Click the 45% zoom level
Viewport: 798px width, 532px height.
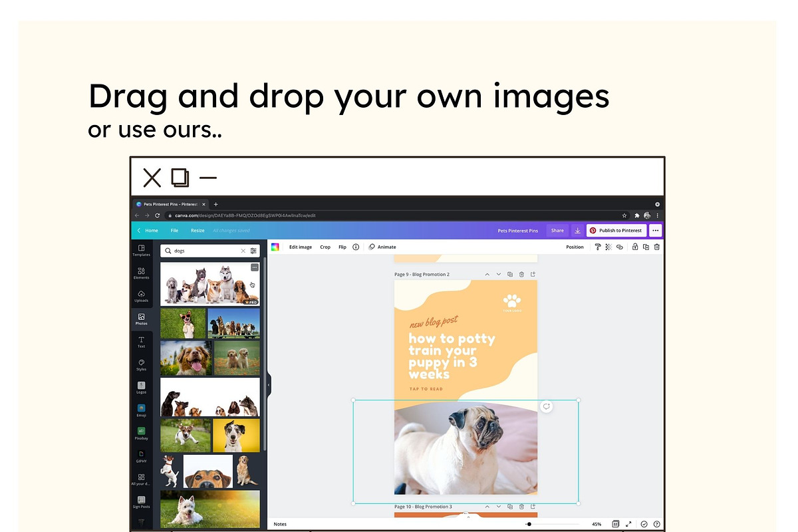coord(597,524)
